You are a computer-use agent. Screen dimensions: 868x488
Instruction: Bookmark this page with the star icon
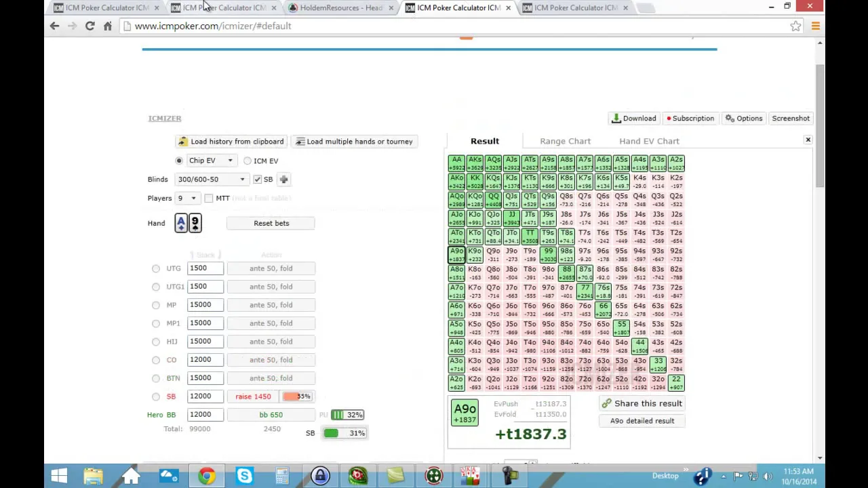tap(795, 26)
